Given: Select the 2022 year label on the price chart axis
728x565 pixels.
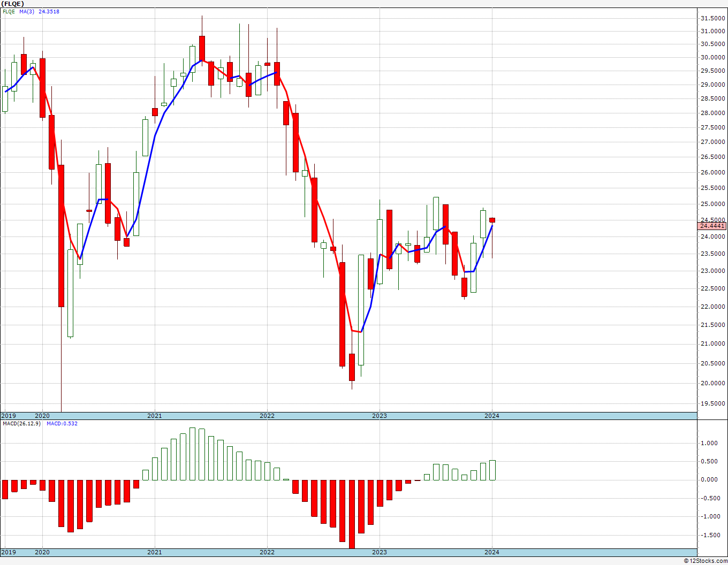Looking at the screenshot, I should 267,416.
